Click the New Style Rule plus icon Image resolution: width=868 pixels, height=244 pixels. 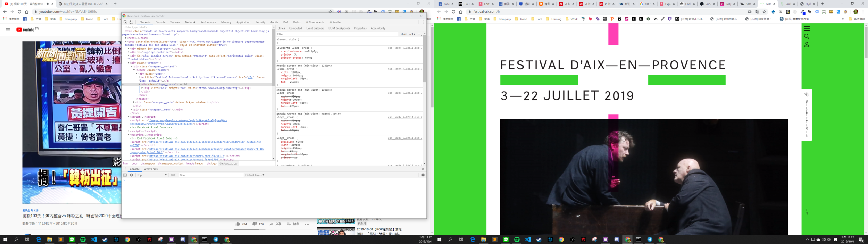[x=419, y=34]
